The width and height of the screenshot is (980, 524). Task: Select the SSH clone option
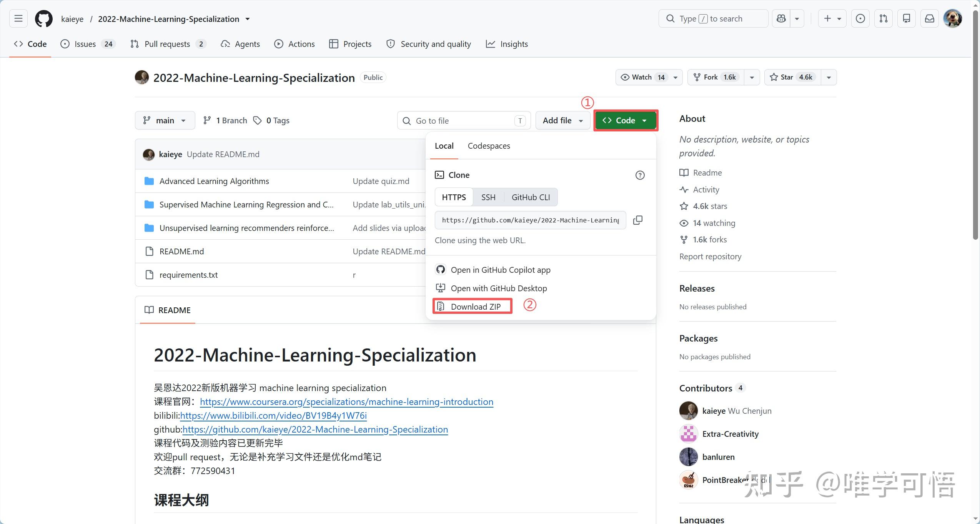(x=488, y=197)
